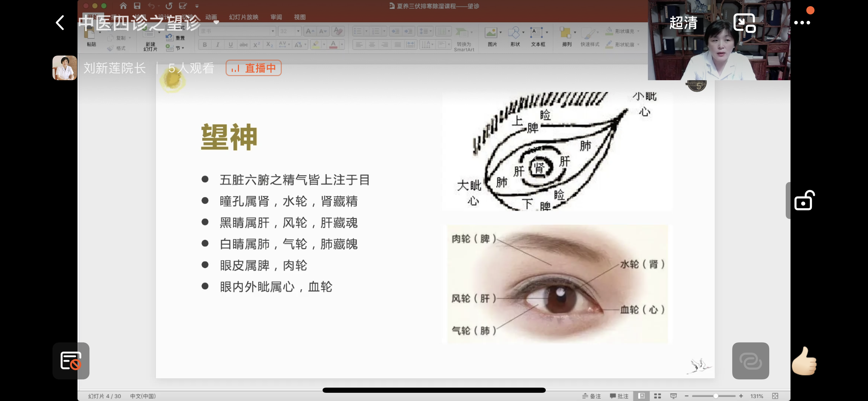The height and width of the screenshot is (401, 868).
Task: Toggle the danmaku comments off icon
Action: point(71,361)
